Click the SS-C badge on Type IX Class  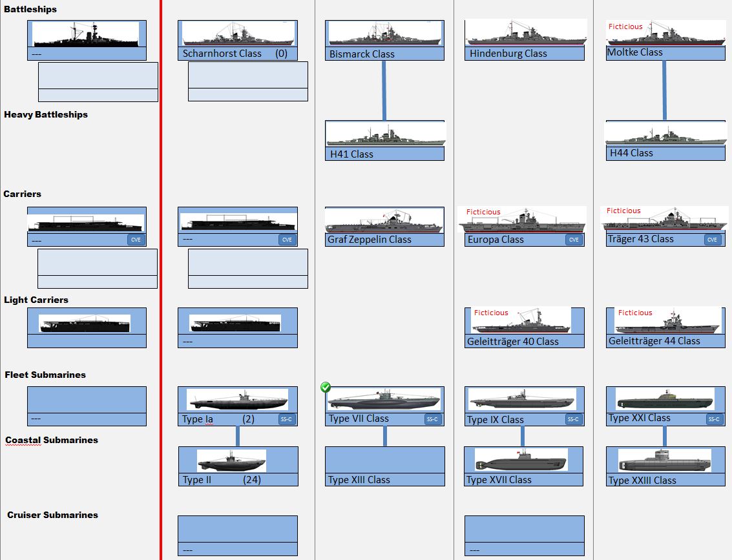pos(573,419)
